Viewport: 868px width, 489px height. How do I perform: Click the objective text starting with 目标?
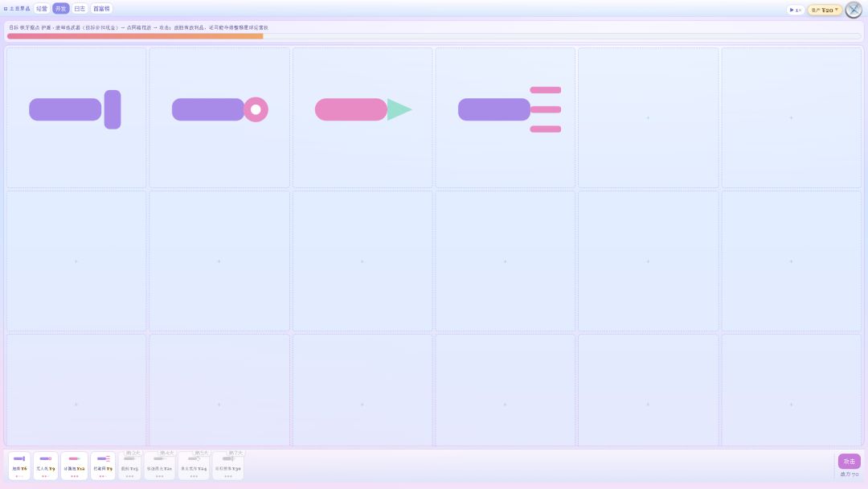pyautogui.click(x=138, y=27)
